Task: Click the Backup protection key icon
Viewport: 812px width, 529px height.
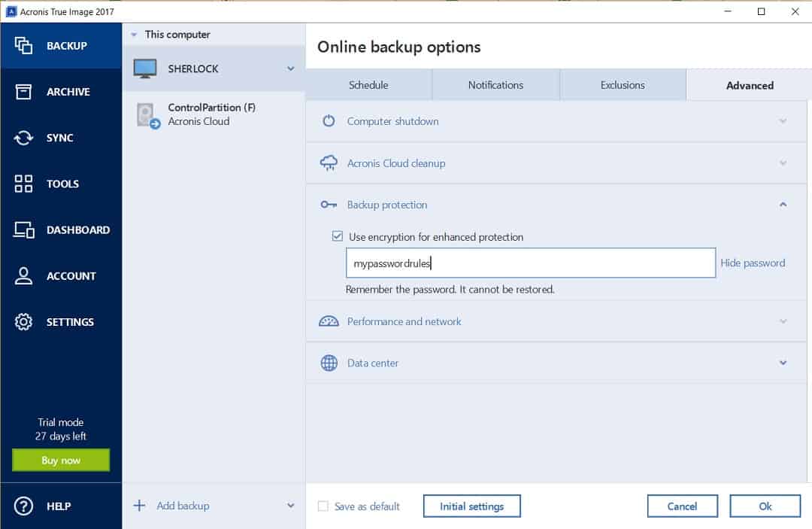Action: point(329,205)
